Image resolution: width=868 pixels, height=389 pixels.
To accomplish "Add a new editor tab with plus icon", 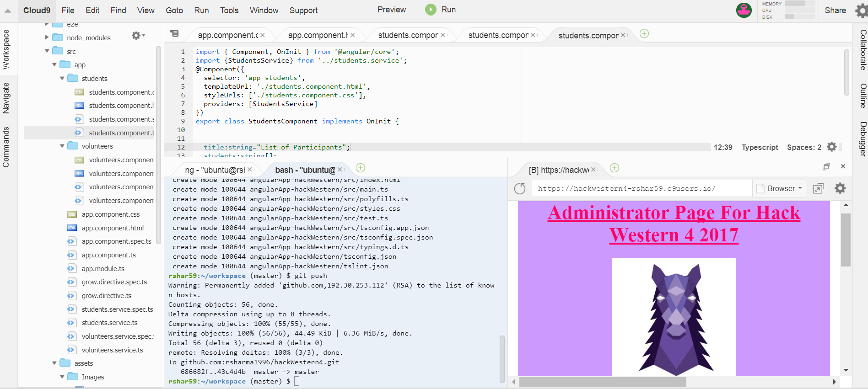I will pyautogui.click(x=644, y=33).
